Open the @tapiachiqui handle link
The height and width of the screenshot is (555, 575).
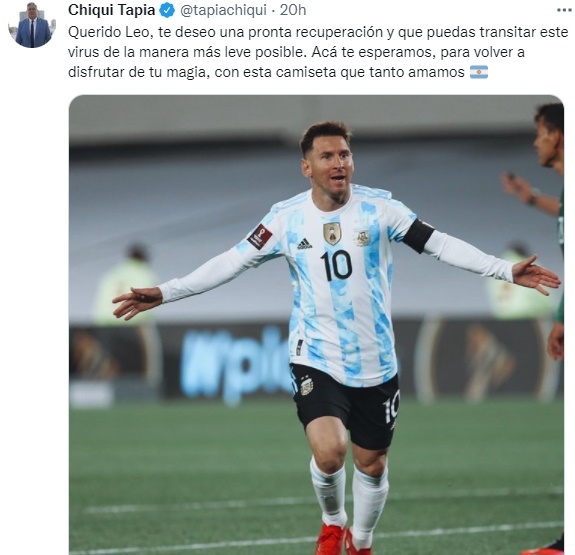click(x=223, y=10)
